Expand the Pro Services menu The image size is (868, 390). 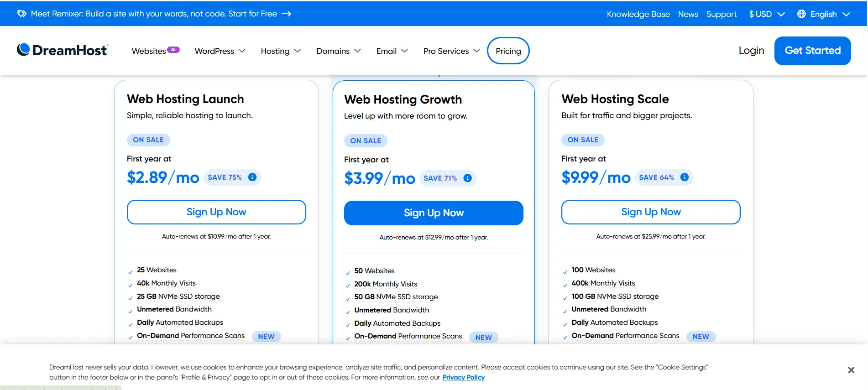coord(451,51)
